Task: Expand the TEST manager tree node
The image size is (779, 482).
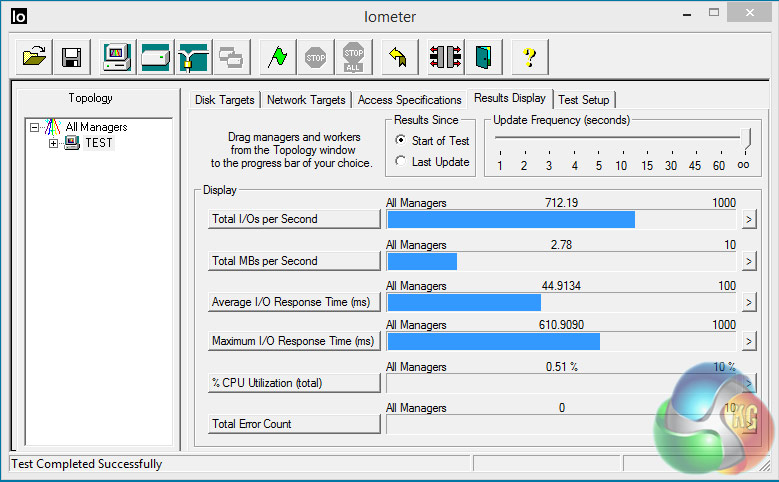Action: point(54,144)
